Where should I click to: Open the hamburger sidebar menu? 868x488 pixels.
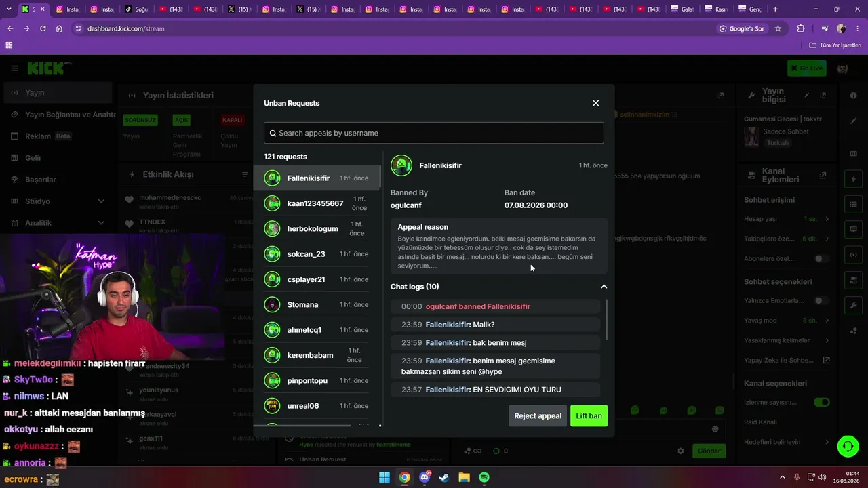14,68
